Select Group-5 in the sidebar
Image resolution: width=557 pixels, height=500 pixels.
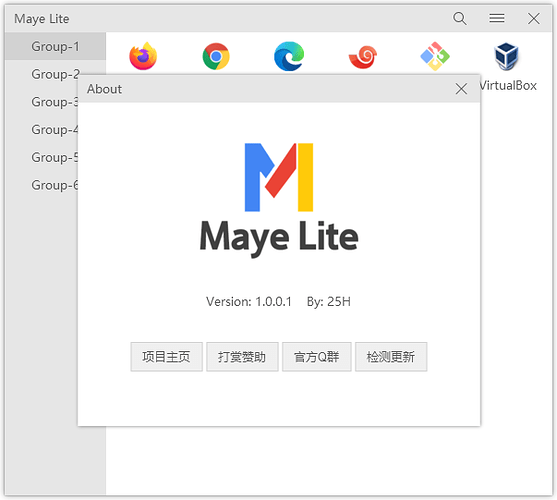click(x=42, y=157)
